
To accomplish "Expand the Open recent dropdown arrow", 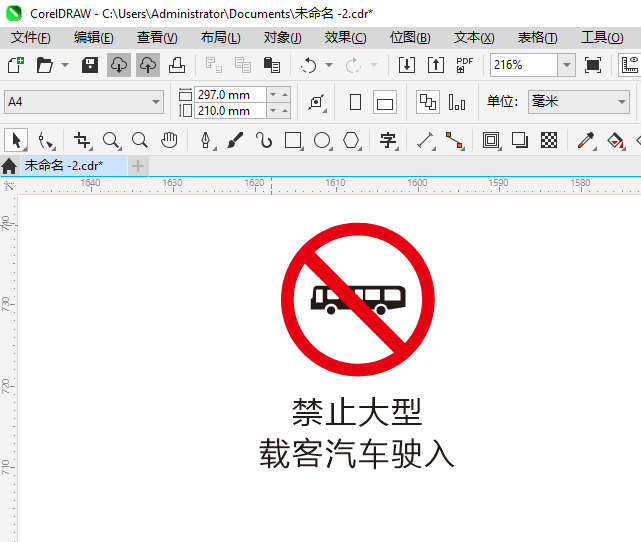I will 65,65.
